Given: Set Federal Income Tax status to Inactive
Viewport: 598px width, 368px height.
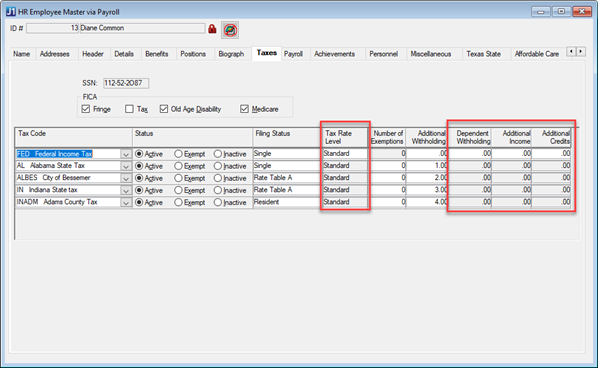Looking at the screenshot, I should pyautogui.click(x=218, y=154).
